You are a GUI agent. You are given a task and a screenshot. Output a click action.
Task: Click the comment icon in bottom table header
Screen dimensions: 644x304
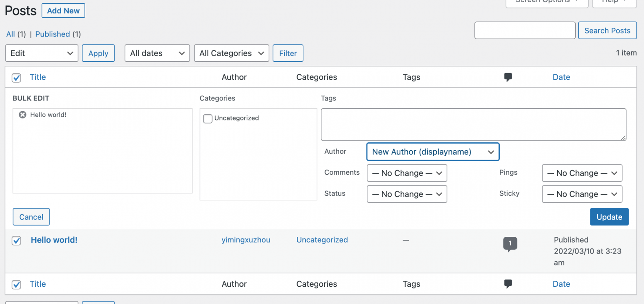point(508,284)
